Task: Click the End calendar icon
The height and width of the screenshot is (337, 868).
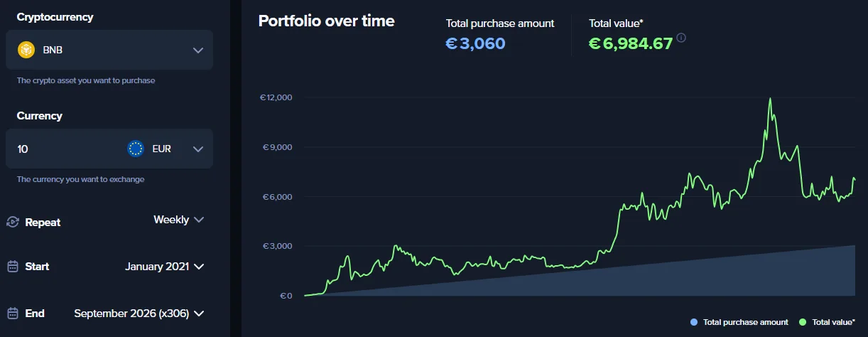Action: (12, 313)
